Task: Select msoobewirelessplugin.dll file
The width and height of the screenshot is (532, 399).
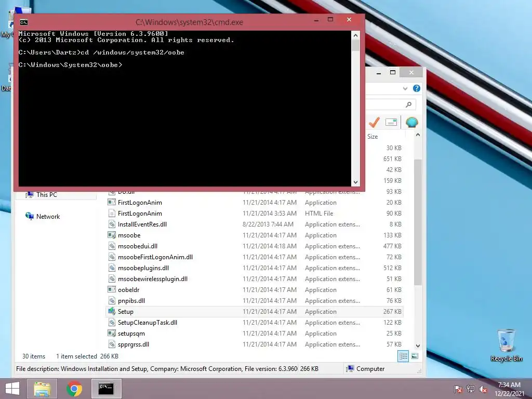Action: pyautogui.click(x=255, y=279)
